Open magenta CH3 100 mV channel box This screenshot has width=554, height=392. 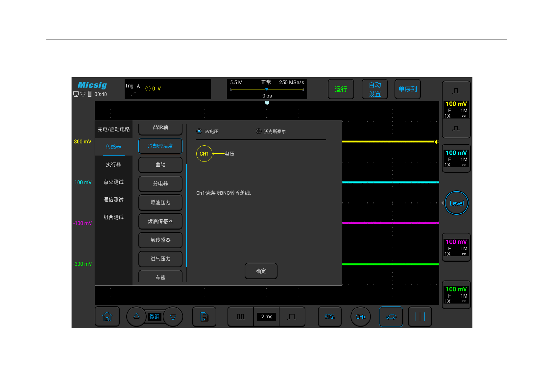point(456,247)
